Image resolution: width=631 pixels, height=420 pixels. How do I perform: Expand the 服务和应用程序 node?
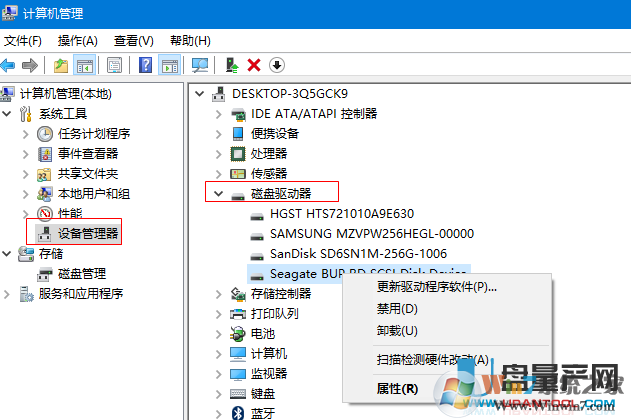(x=6, y=294)
